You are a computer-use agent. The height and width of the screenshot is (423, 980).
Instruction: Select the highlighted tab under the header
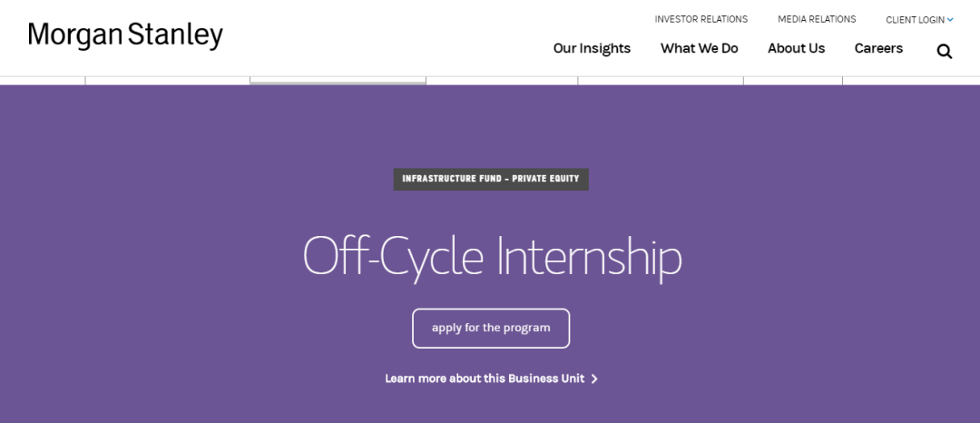tap(338, 81)
